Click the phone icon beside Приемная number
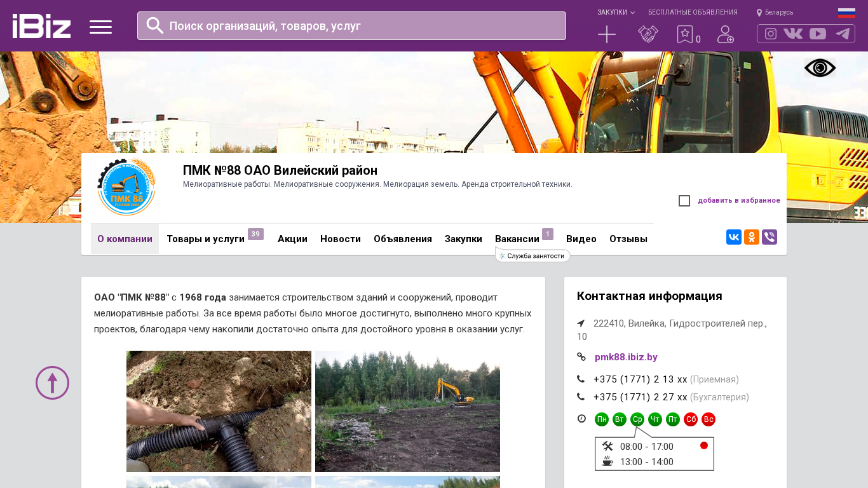Screen dimensions: 868x488 tap(581, 379)
